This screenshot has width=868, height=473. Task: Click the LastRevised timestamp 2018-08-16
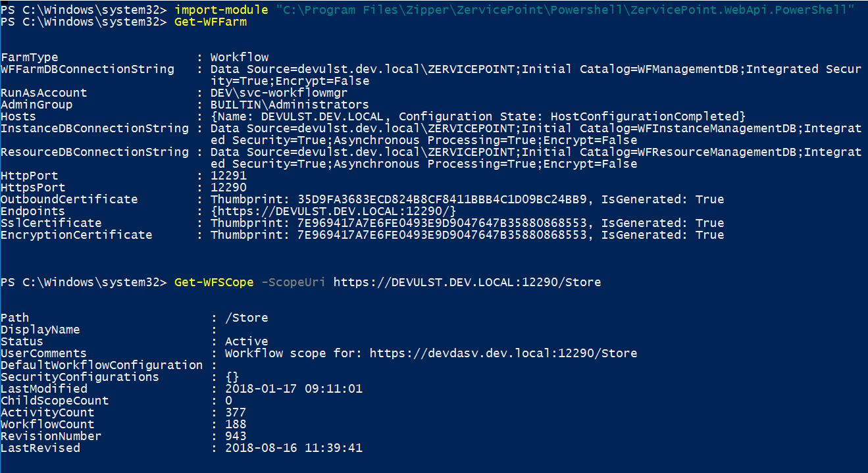tap(294, 448)
